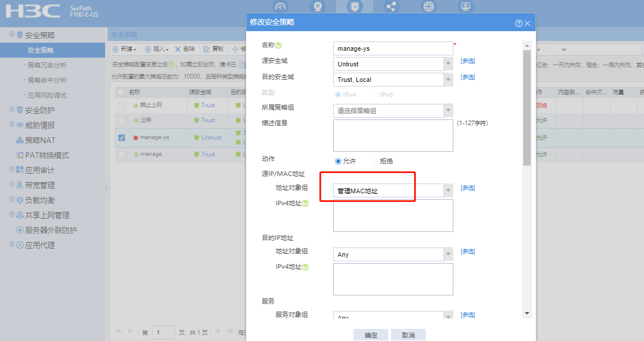This screenshot has height=341, width=644.
Task: Click the help icon in the dialog title bar
Action: coord(519,24)
